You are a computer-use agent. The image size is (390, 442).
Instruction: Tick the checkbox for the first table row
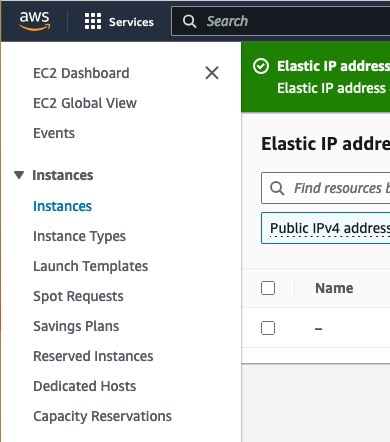click(x=268, y=328)
